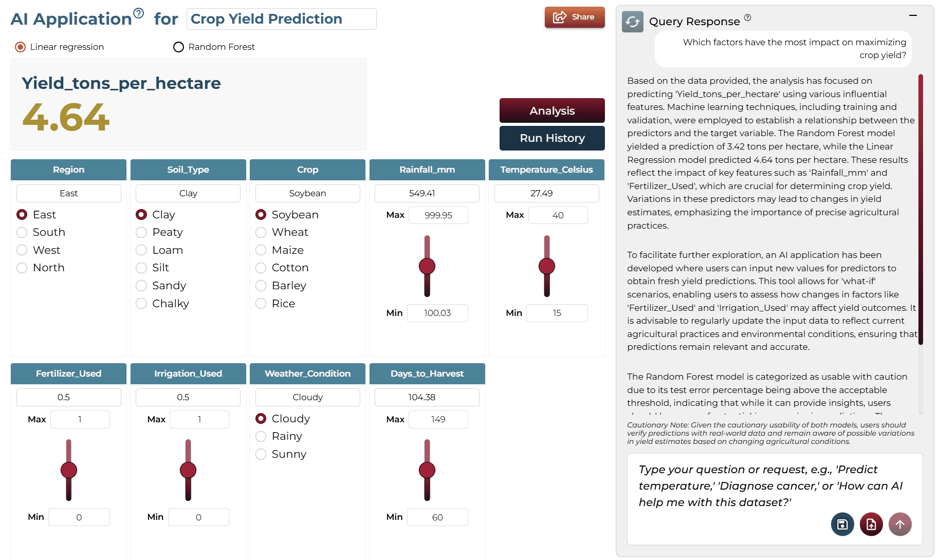Pick Rainy weather condition
This screenshot has height=560, width=939.
279,436
